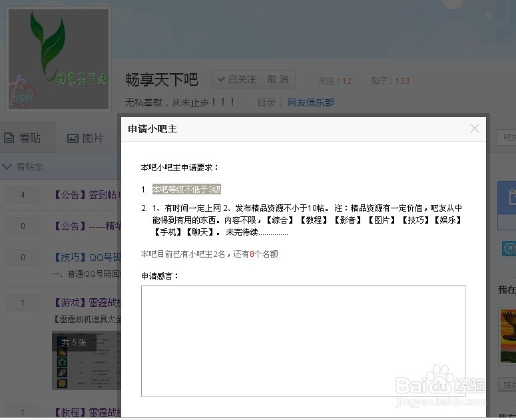The image size is (516, 420).
Task: Click the reply count 4 badge
Action: coord(23,195)
